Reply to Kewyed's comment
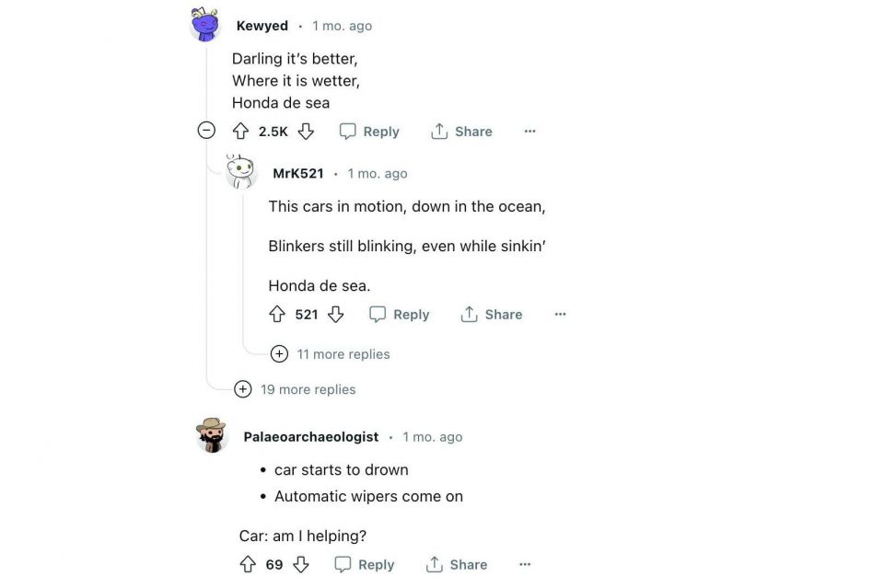The image size is (884, 588). 369,132
